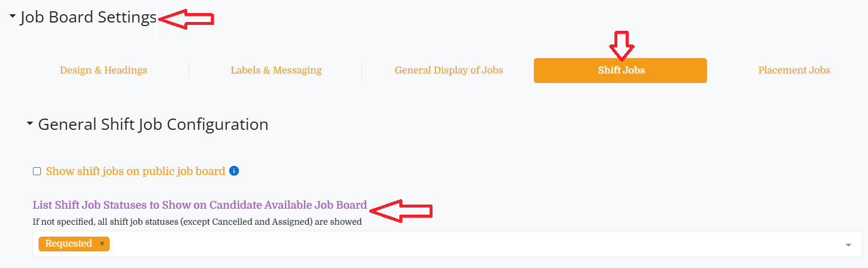Focus the empty area of statuses multiselect field

474,244
